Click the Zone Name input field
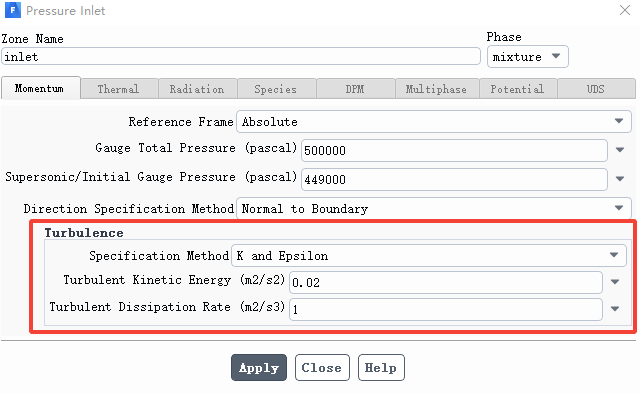Screen dimensions: 640x393 click(x=241, y=56)
